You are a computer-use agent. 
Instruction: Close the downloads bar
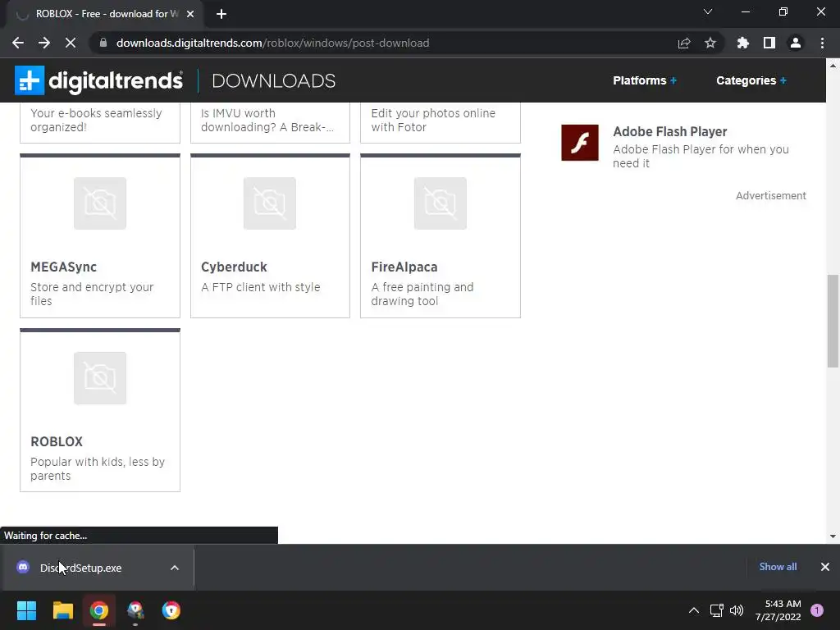825,567
